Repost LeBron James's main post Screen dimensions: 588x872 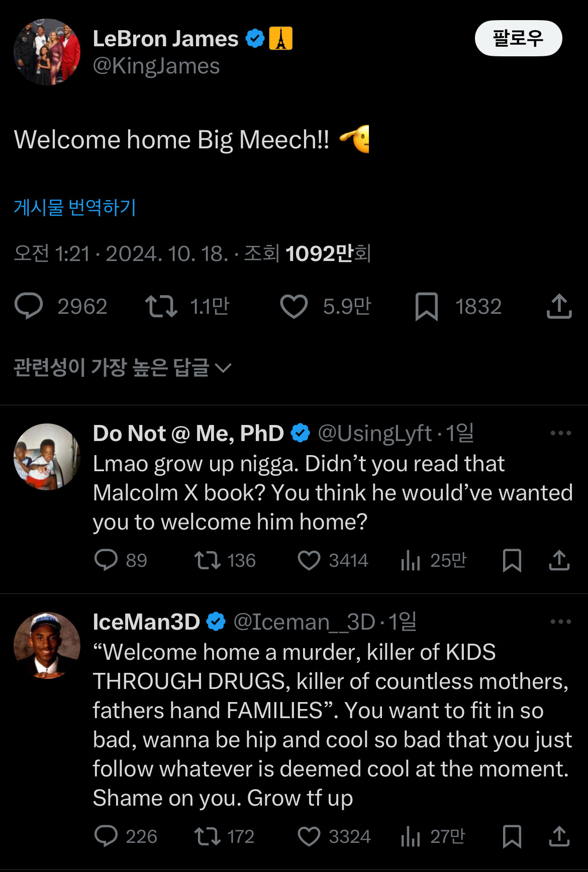[x=161, y=306]
